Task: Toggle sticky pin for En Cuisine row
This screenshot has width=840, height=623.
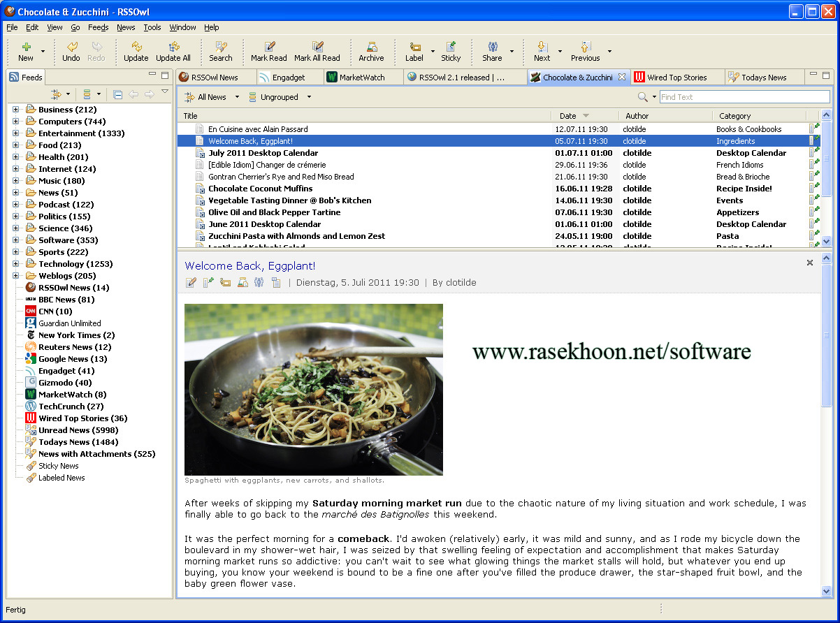Action: pos(816,128)
